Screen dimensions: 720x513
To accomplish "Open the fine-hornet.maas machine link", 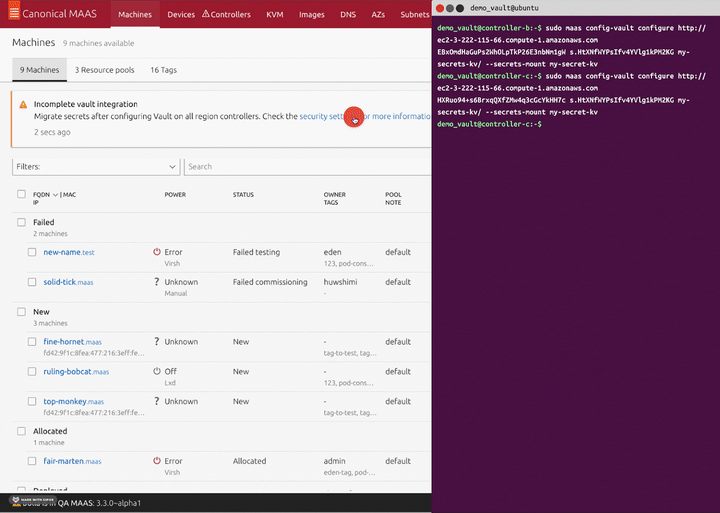I will 73,342.
